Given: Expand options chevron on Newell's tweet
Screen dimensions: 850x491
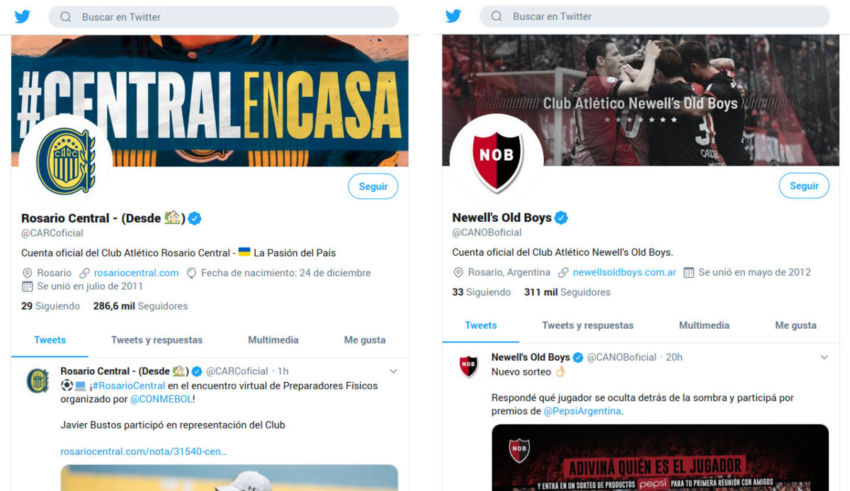Looking at the screenshot, I should pos(824,357).
